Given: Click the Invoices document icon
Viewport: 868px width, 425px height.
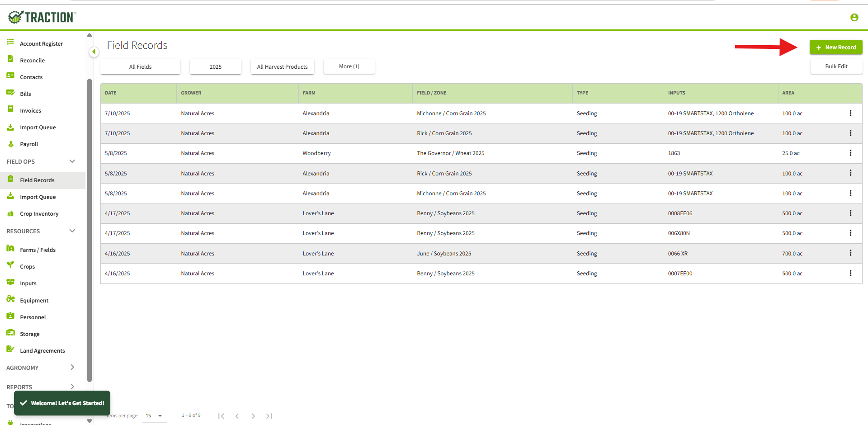Looking at the screenshot, I should pyautogui.click(x=10, y=109).
